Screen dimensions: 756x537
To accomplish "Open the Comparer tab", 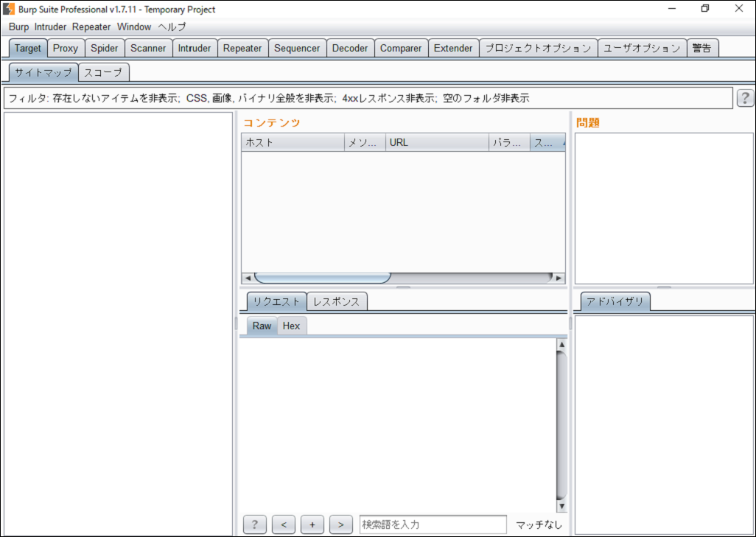I will tap(401, 48).
